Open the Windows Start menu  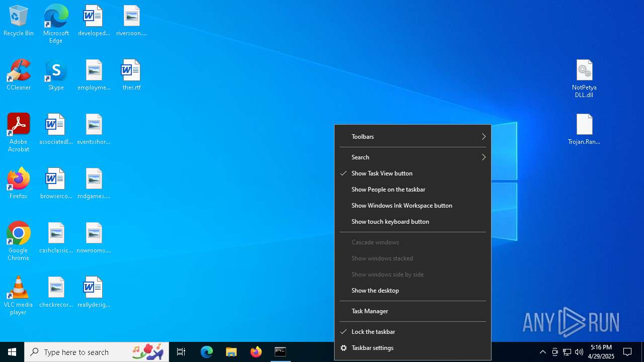12,352
